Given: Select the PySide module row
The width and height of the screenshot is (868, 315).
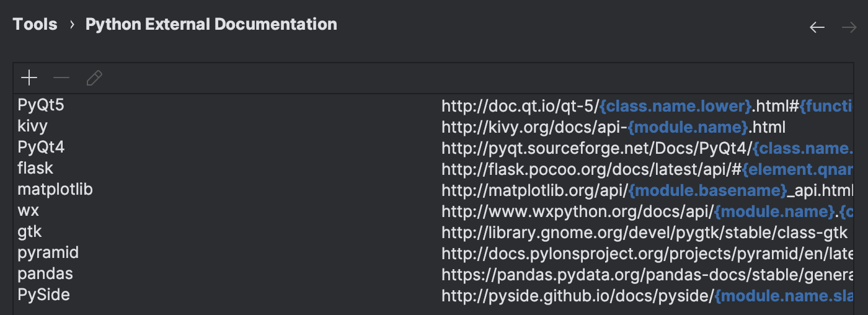Looking at the screenshot, I should tap(43, 295).
